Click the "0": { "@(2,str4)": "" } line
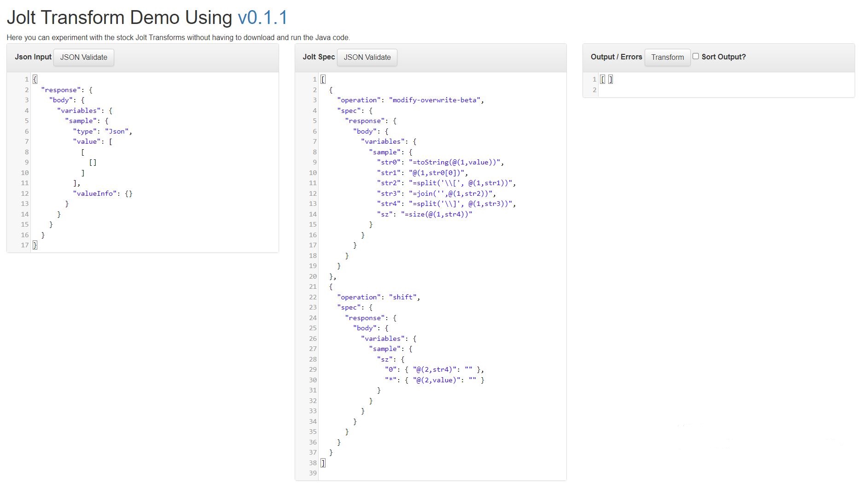Screen dimensions: 868x485 click(x=434, y=369)
